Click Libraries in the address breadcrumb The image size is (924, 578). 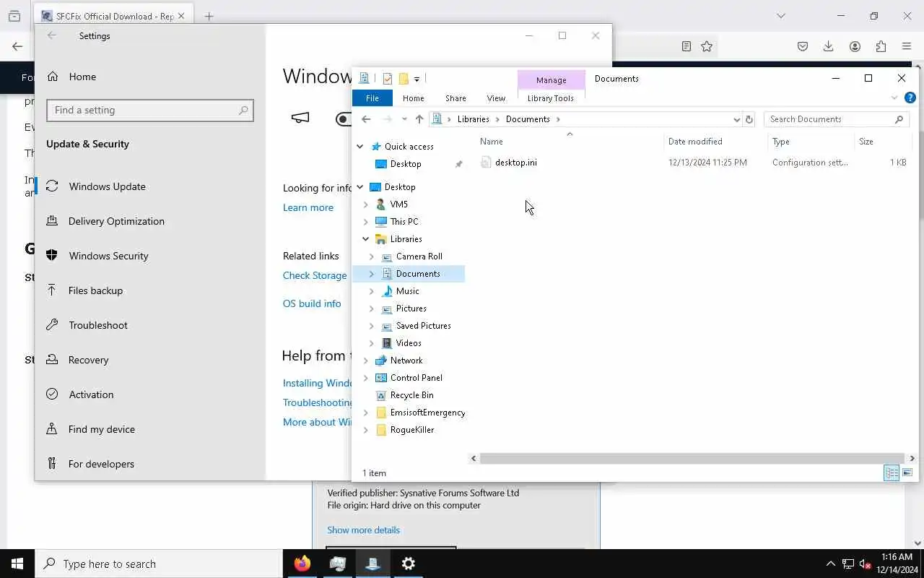(473, 119)
